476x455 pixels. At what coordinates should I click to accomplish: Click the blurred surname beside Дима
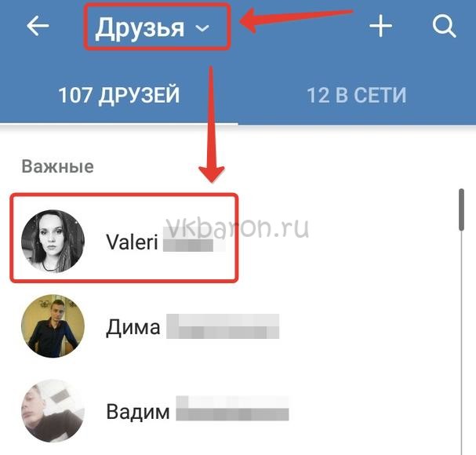tap(223, 326)
